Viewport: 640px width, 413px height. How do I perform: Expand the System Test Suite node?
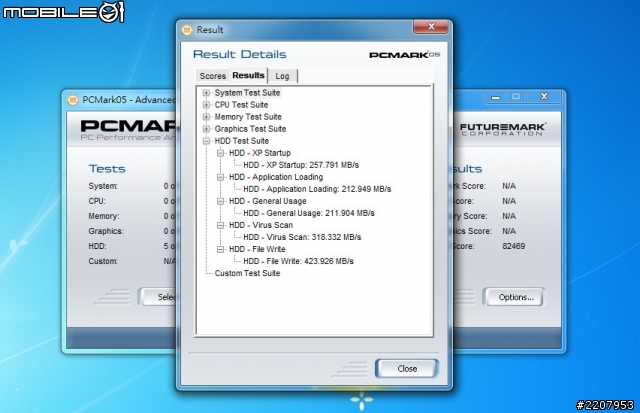pos(207,93)
